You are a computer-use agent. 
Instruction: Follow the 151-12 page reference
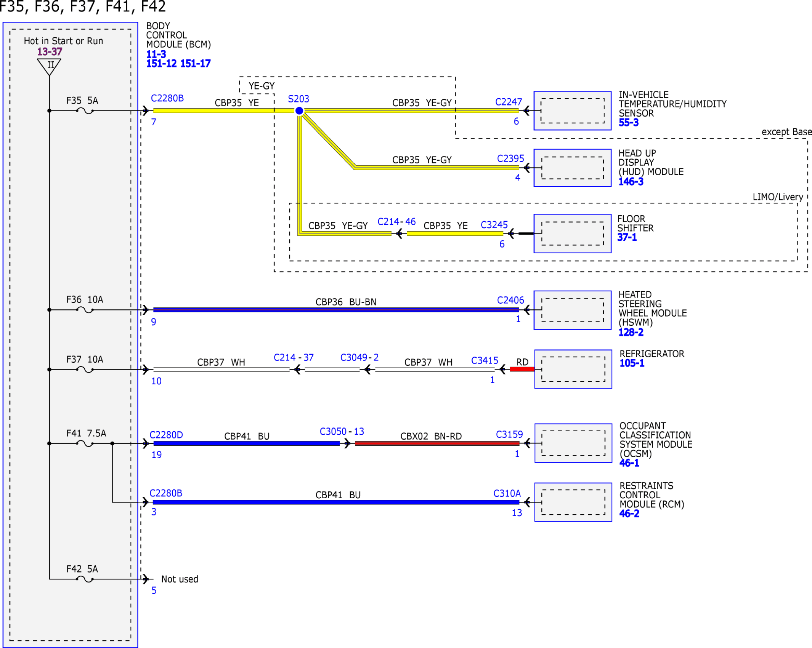(161, 64)
